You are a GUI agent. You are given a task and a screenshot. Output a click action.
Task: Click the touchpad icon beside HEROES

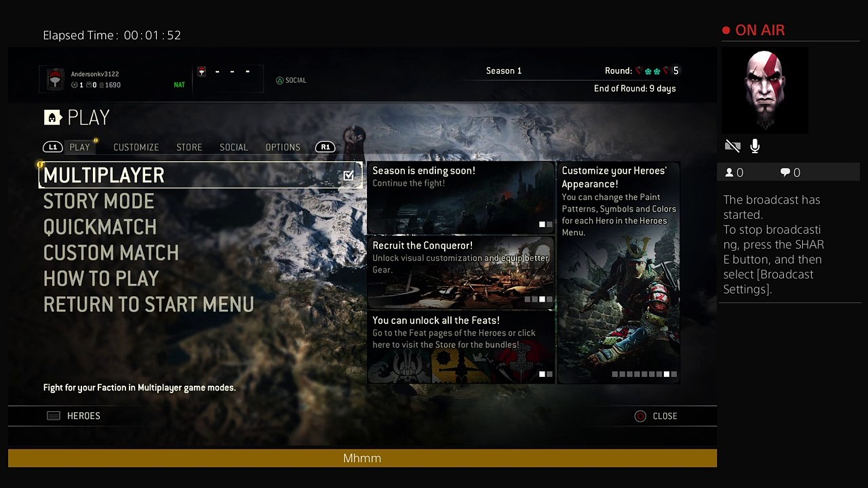[x=54, y=416]
